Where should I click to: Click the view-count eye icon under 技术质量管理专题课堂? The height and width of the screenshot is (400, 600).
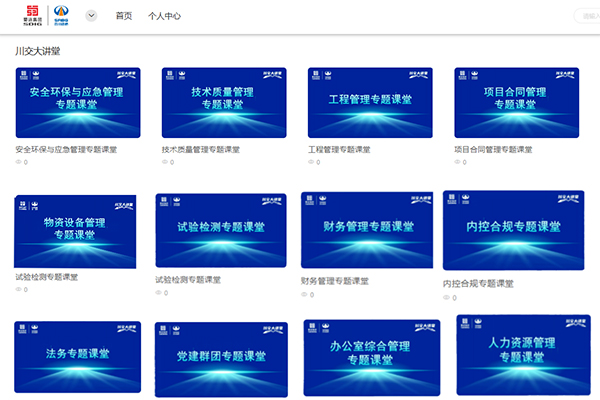pyautogui.click(x=166, y=161)
